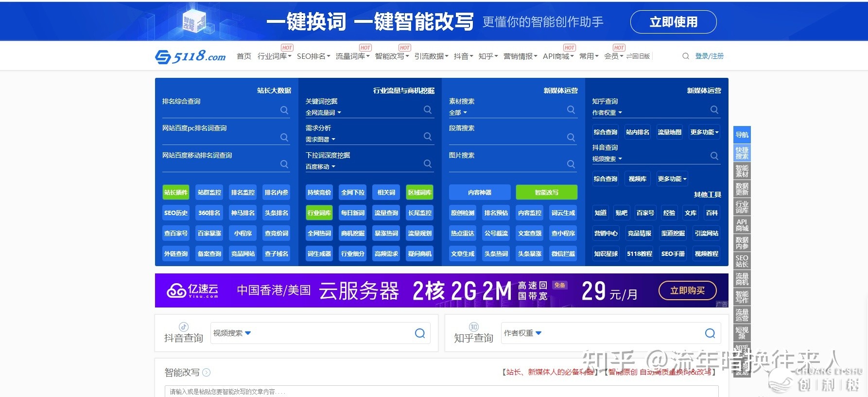Image resolution: width=868 pixels, height=397 pixels.
Task: Click search icon for 网站百度pc排名词查询
Action: 284,137
